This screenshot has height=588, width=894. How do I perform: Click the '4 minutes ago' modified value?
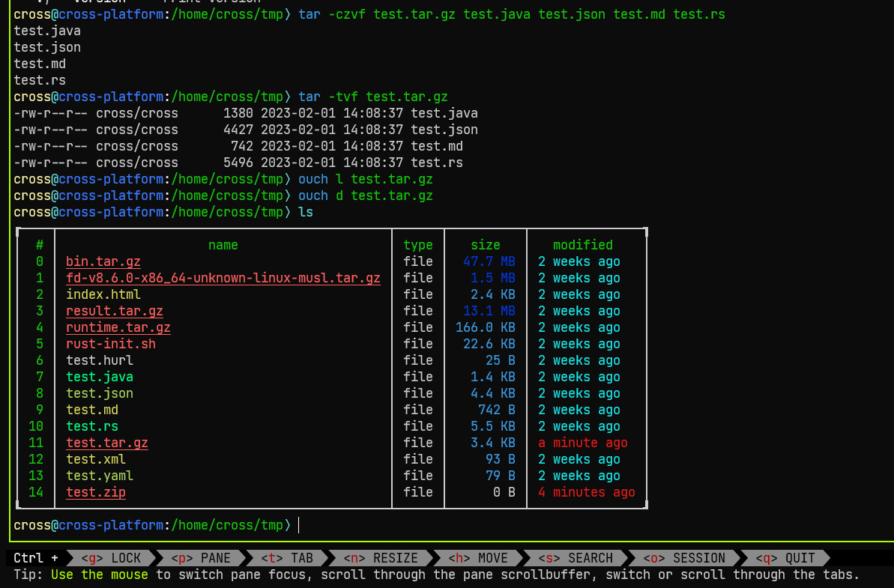[x=587, y=492]
